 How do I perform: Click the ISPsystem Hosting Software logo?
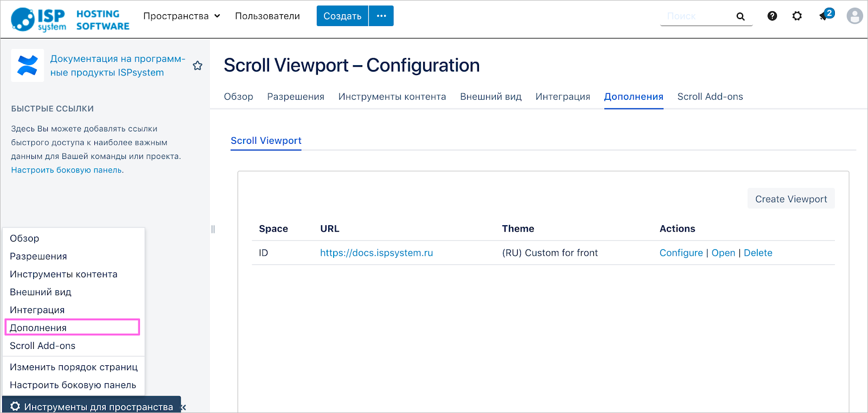(70, 20)
